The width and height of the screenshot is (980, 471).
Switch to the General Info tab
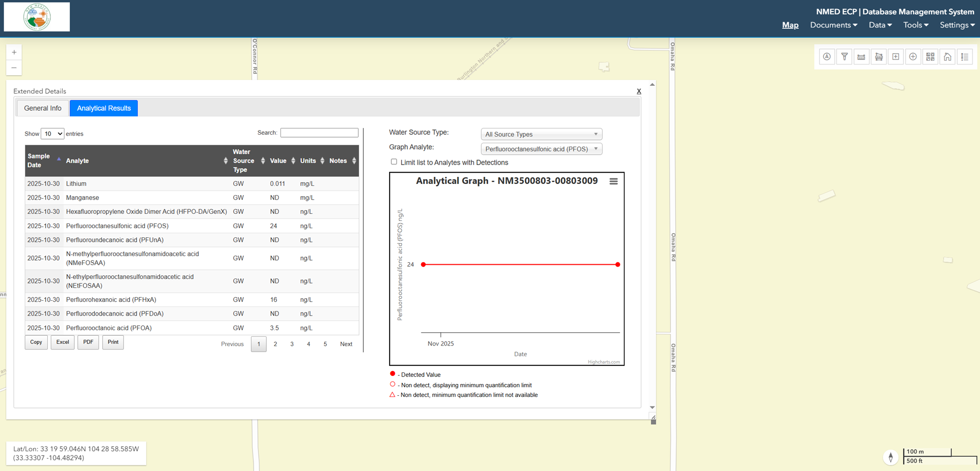click(x=43, y=108)
